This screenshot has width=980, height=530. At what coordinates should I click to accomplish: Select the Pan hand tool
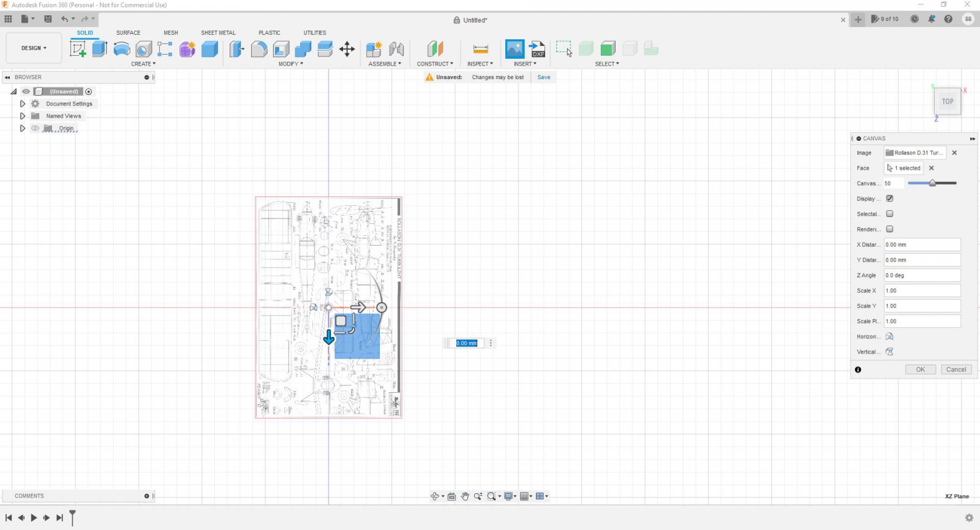465,496
